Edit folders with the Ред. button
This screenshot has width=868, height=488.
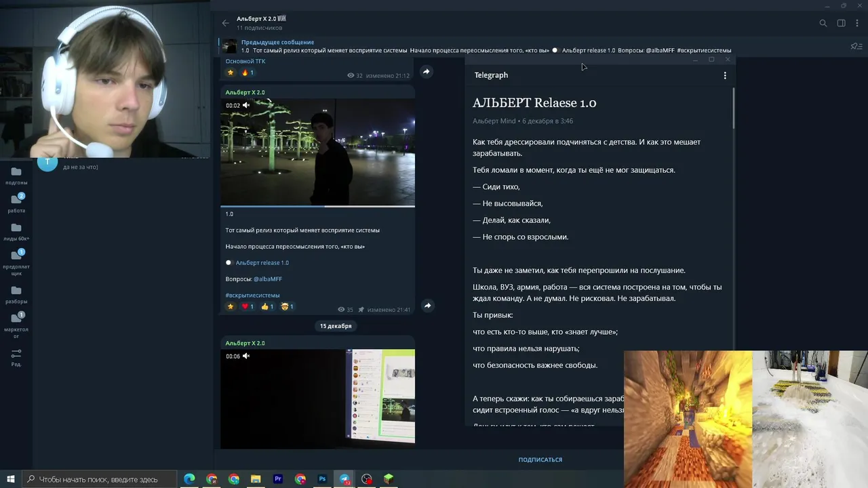coord(16,358)
